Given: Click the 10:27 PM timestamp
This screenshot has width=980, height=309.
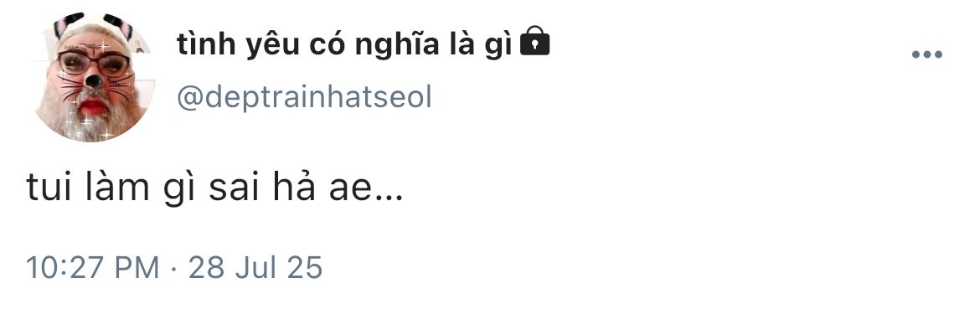Looking at the screenshot, I should tap(92, 267).
